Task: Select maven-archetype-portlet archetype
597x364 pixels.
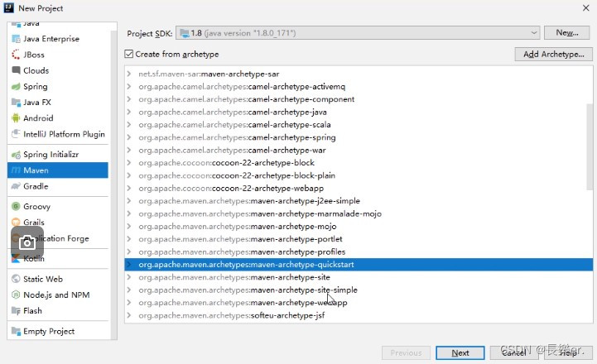Action: [359, 239]
